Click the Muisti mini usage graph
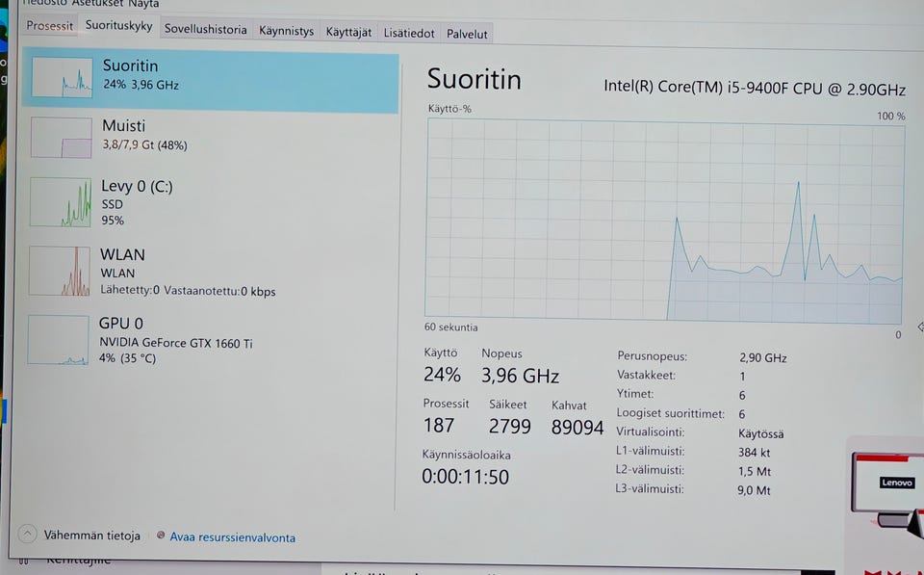 tap(62, 138)
